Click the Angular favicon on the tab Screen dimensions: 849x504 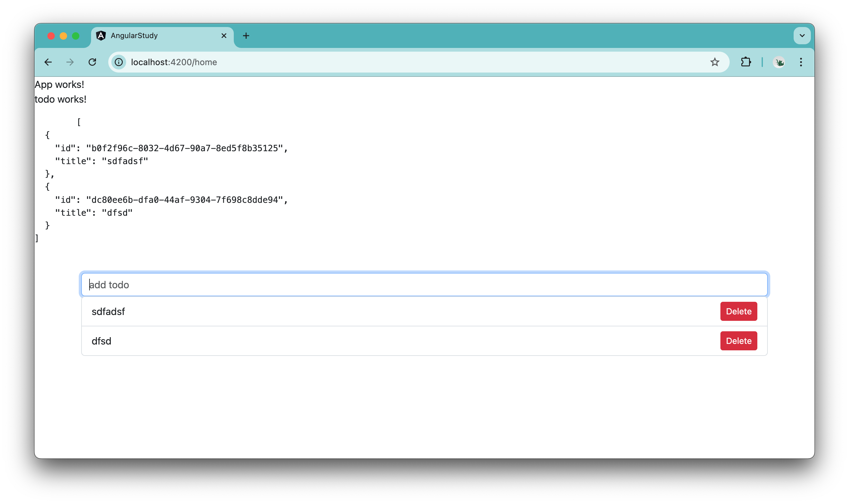click(x=101, y=35)
